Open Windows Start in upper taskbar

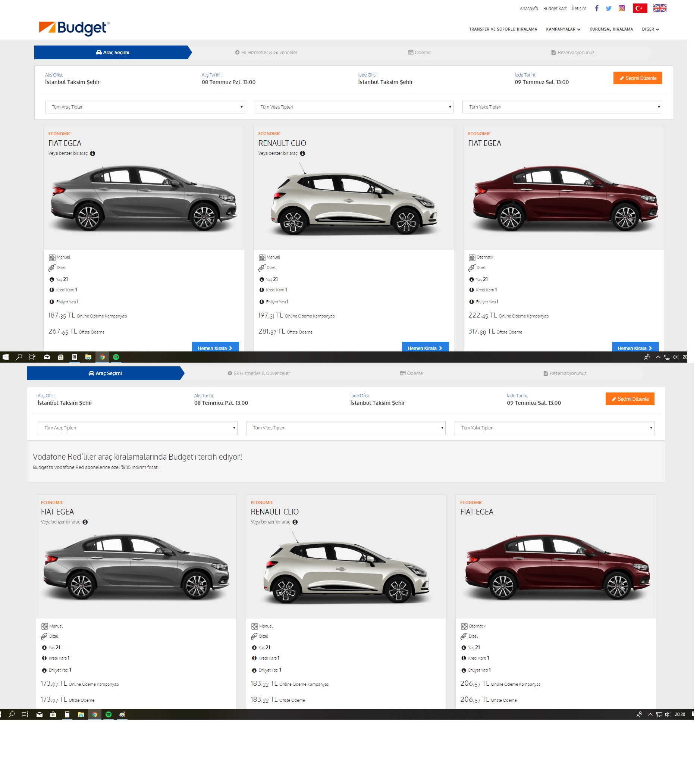[x=5, y=357]
